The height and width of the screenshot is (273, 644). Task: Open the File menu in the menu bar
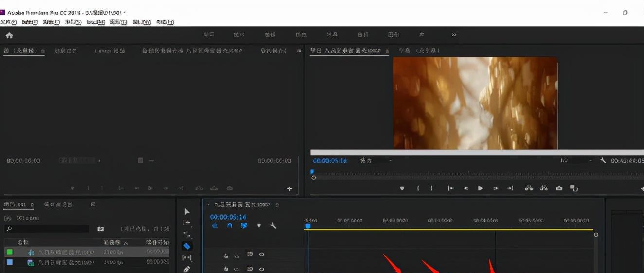(x=8, y=22)
